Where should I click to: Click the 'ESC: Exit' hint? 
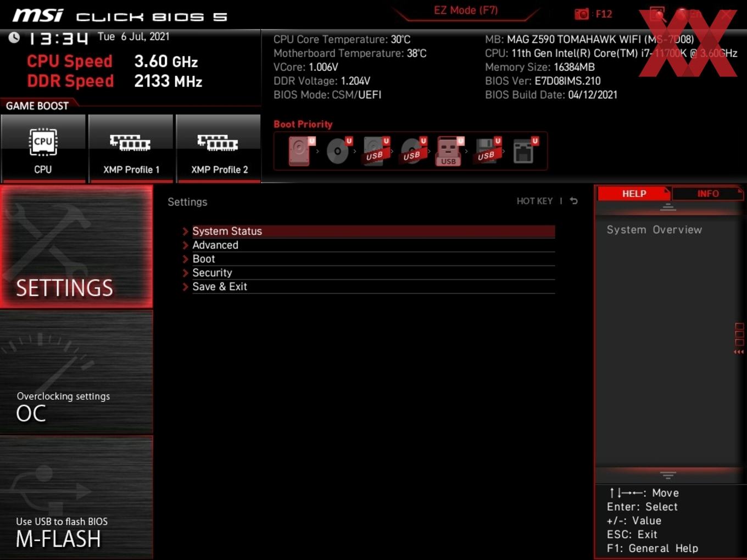632,534
